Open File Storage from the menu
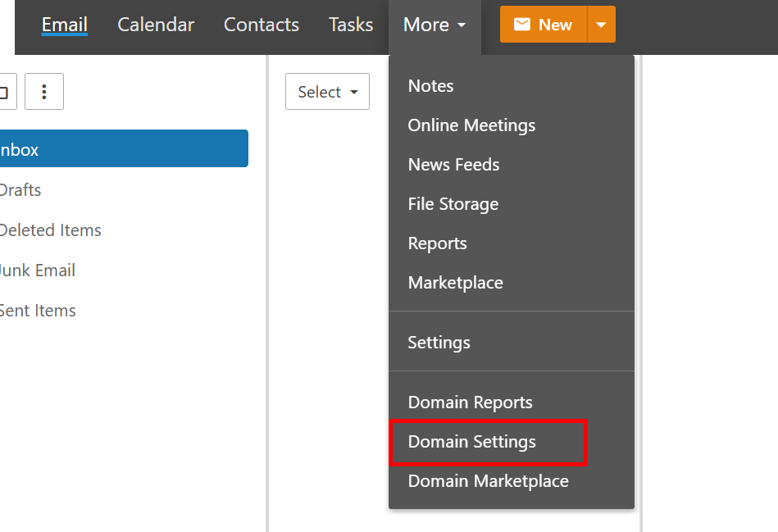 [453, 204]
